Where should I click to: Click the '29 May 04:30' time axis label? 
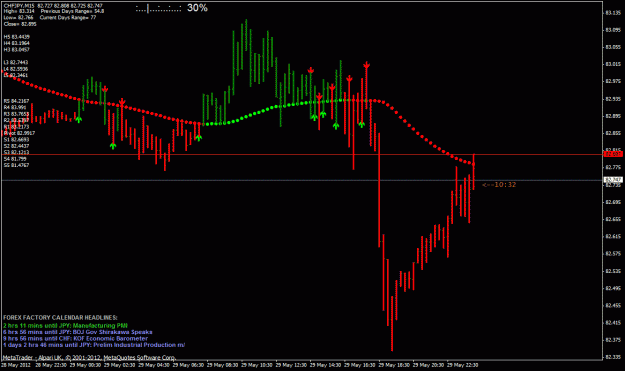coord(153,365)
